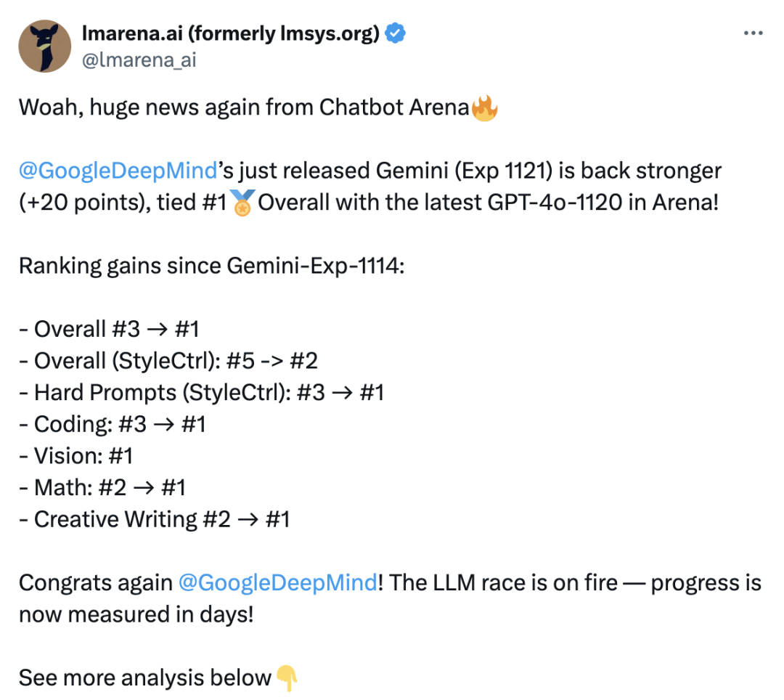Open the lmarena.ai (formerly lmsys.org) display name

pos(231,33)
